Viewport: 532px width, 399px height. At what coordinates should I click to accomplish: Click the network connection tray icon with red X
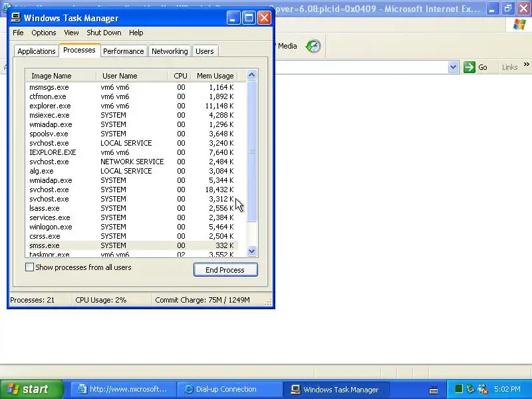click(x=483, y=389)
